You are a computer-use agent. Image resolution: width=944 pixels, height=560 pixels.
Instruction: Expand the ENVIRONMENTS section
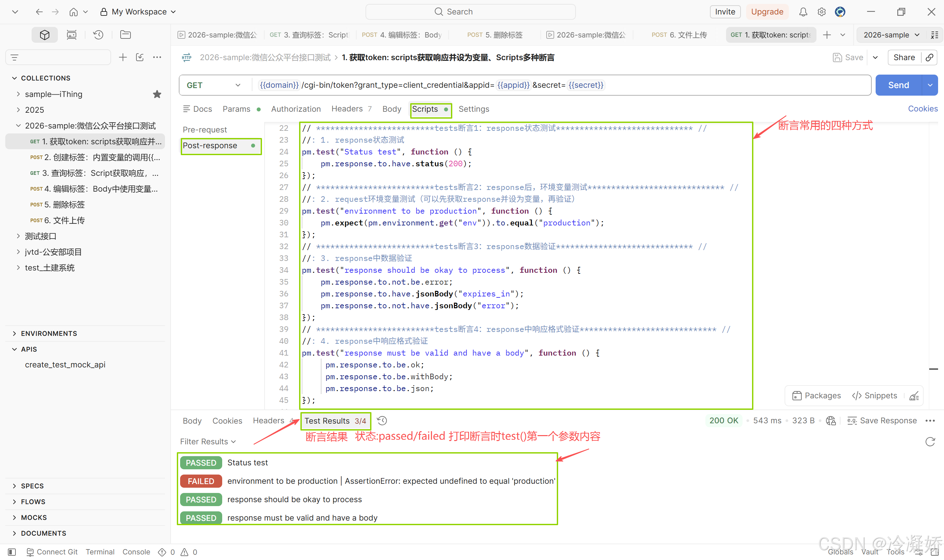click(x=14, y=333)
